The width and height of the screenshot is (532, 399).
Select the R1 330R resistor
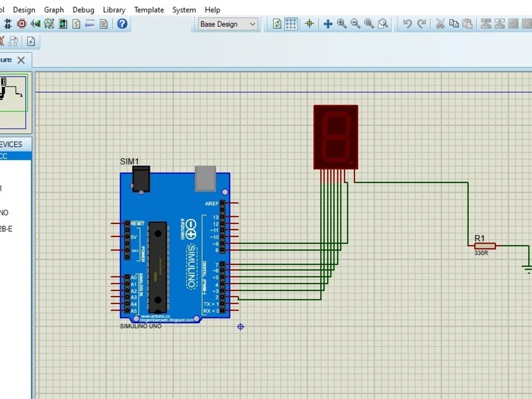[x=485, y=246]
